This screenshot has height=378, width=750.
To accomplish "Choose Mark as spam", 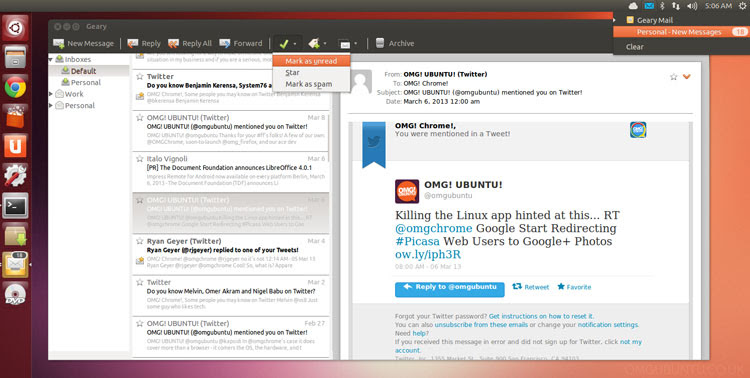I will click(x=311, y=84).
